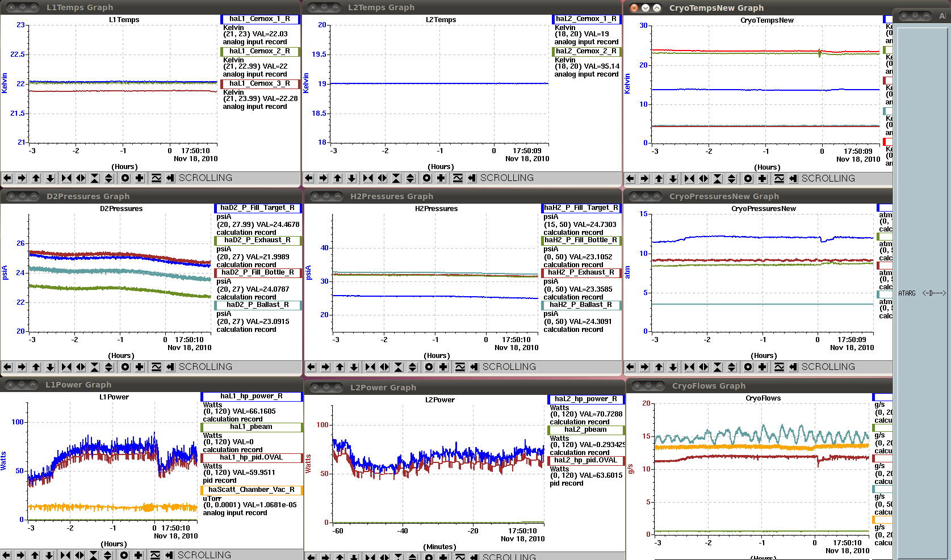
Task: Click the graph-line icon in L1Temps toolbar
Action: point(156,178)
